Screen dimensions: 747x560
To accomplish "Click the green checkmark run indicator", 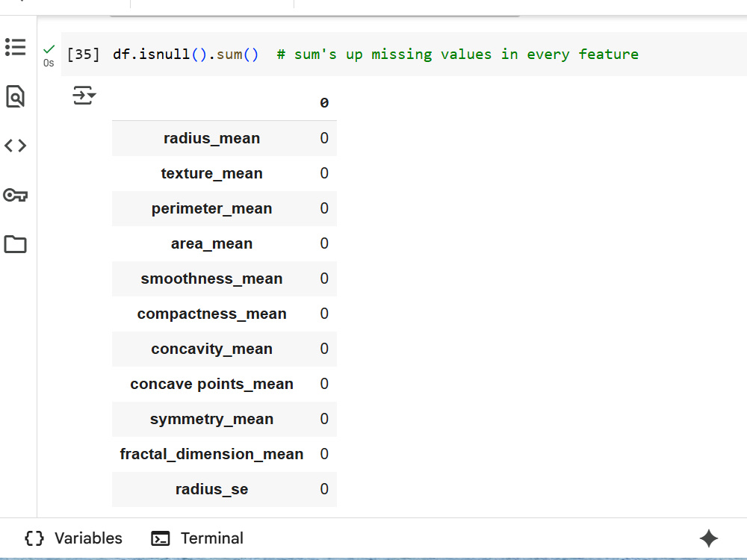I will [49, 49].
